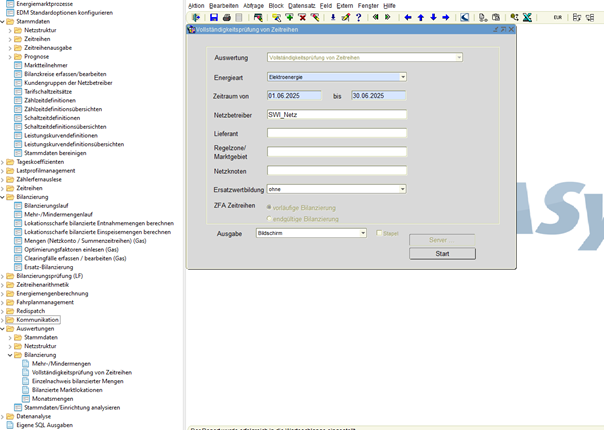Click the blue square icon after right arrow
604x430 pixels.
tap(465, 17)
